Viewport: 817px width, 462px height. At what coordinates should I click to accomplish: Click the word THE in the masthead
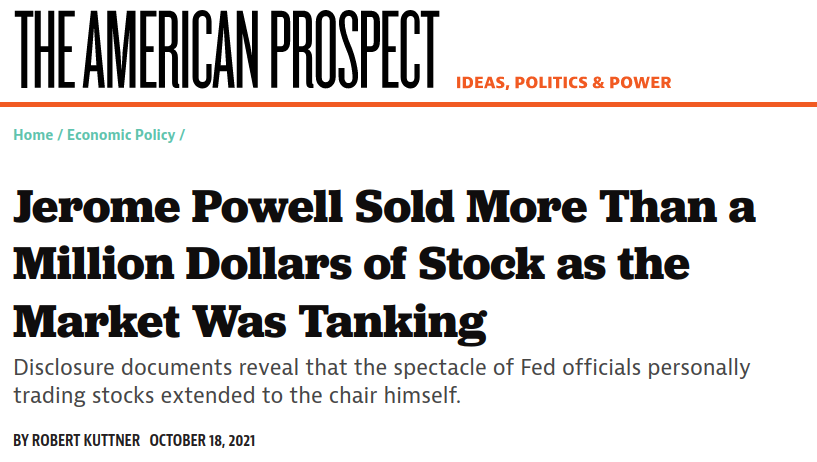[x=44, y=49]
